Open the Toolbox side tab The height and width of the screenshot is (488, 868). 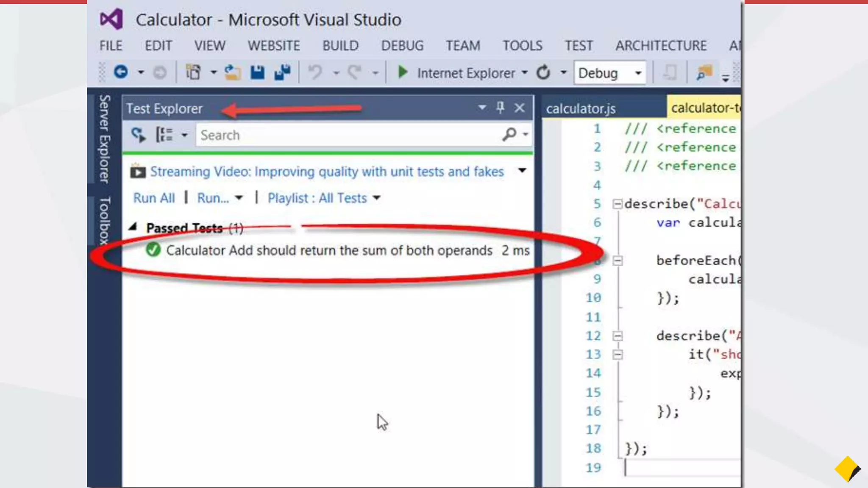(104, 220)
